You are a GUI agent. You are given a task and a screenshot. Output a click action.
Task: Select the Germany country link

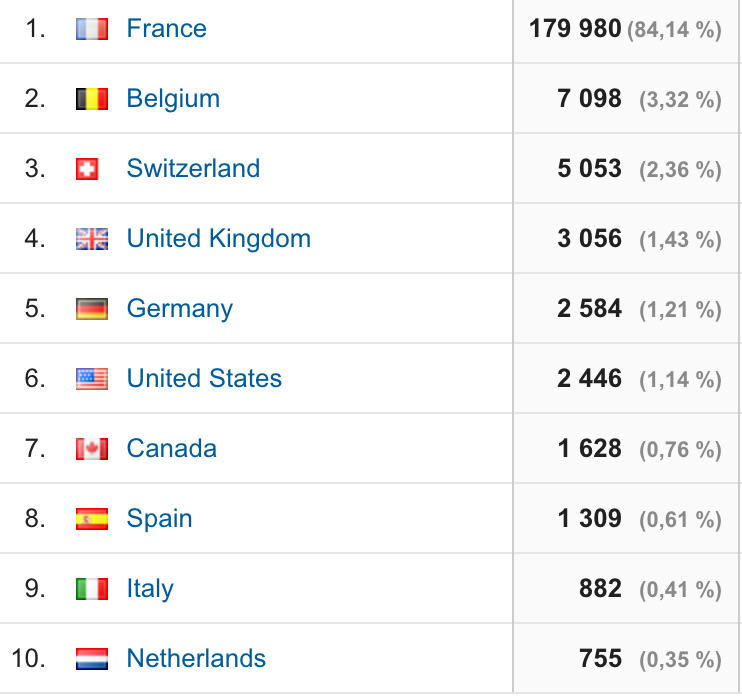(179, 308)
